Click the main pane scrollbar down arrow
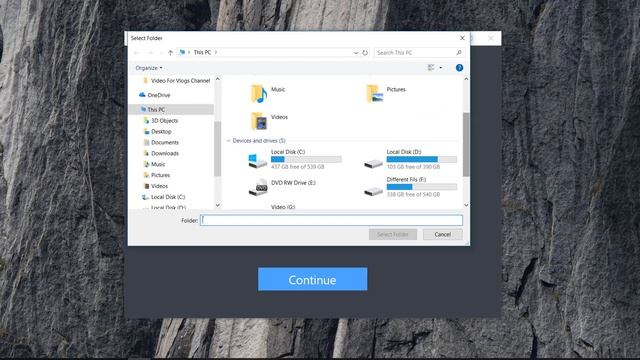Image resolution: width=640 pixels, height=360 pixels. pyautogui.click(x=466, y=205)
